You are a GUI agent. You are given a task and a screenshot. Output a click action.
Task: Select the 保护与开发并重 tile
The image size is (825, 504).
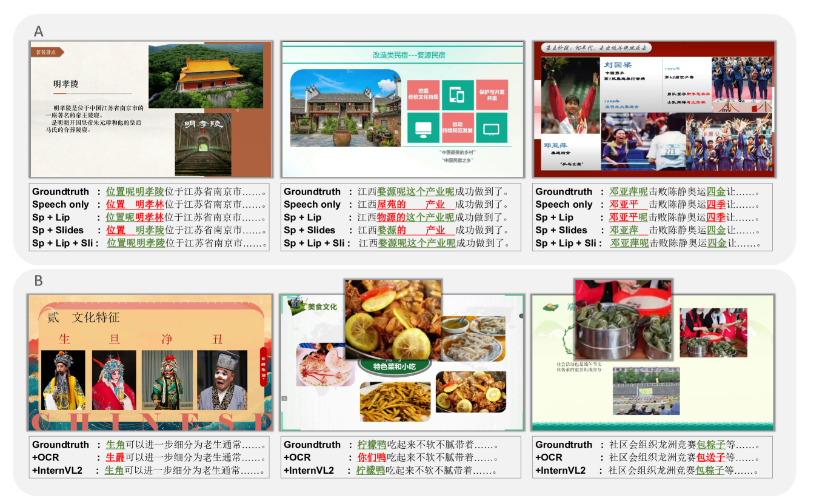pos(492,95)
